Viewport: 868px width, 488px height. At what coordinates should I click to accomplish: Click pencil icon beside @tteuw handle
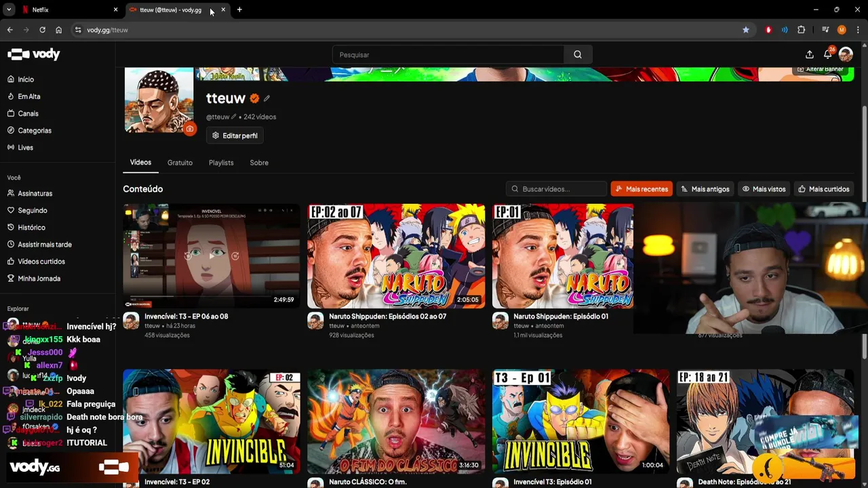click(234, 117)
